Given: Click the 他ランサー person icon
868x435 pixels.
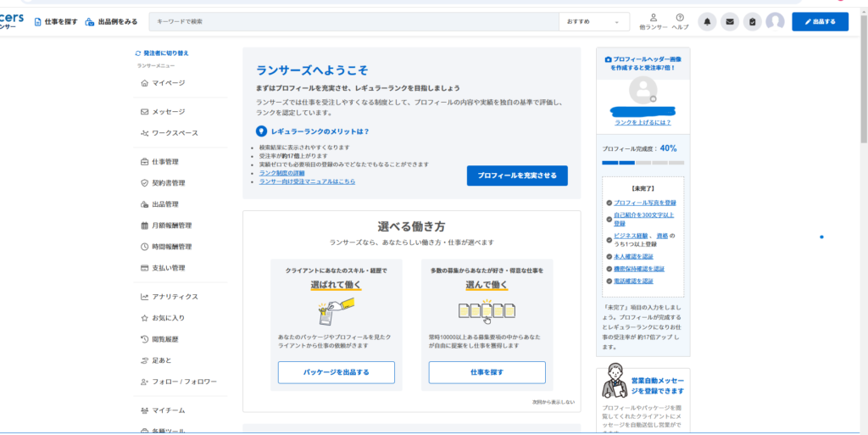Looking at the screenshot, I should coord(654,18).
